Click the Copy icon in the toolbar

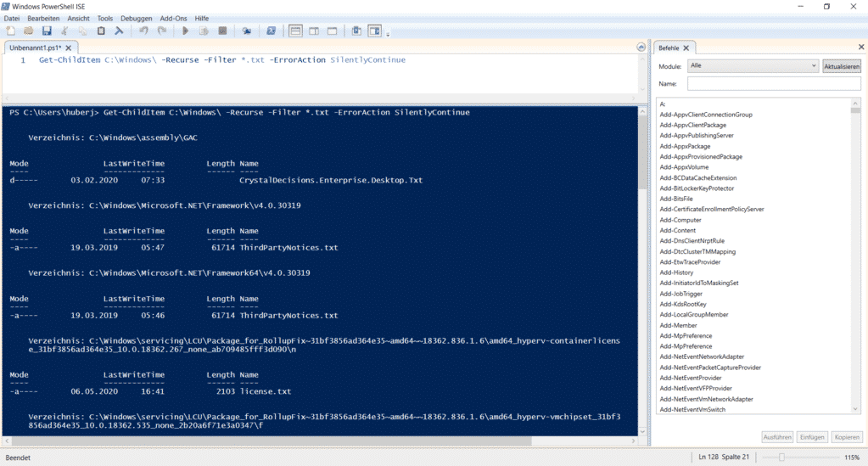click(82, 31)
